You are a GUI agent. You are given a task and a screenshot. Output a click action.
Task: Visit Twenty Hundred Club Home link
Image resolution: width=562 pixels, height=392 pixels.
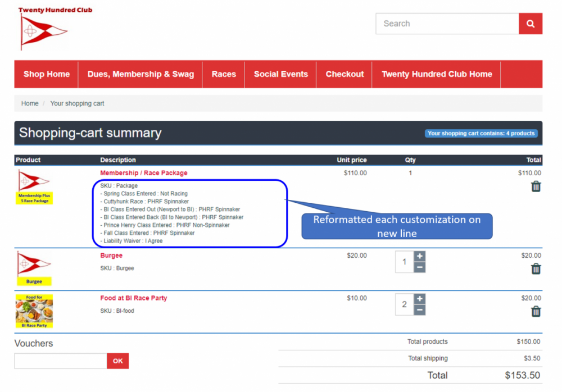(437, 74)
